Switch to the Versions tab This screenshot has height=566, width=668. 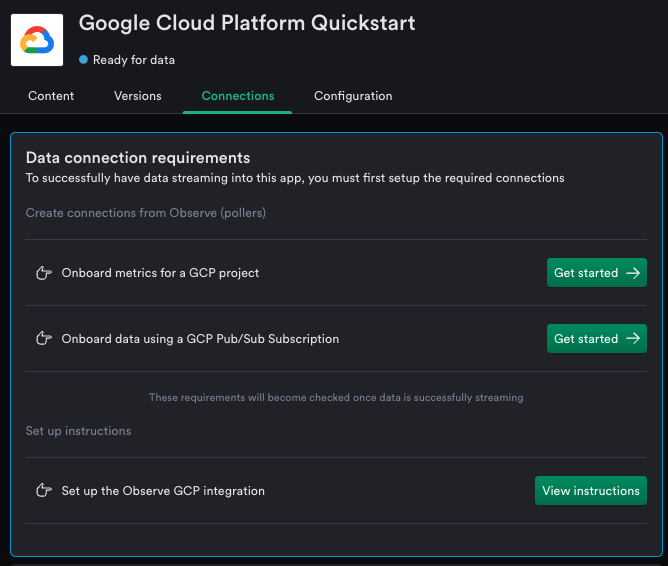[138, 96]
